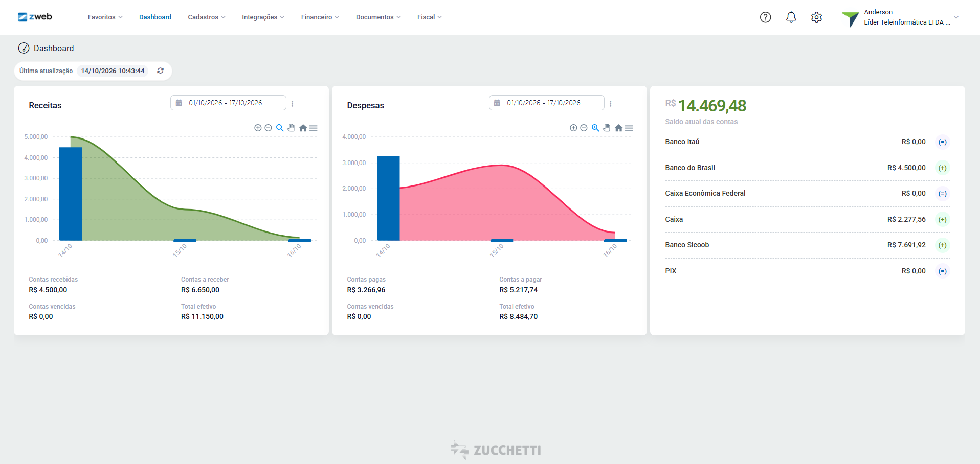The width and height of the screenshot is (980, 464).
Task: Open the Anderson user account dropdown
Action: point(900,17)
